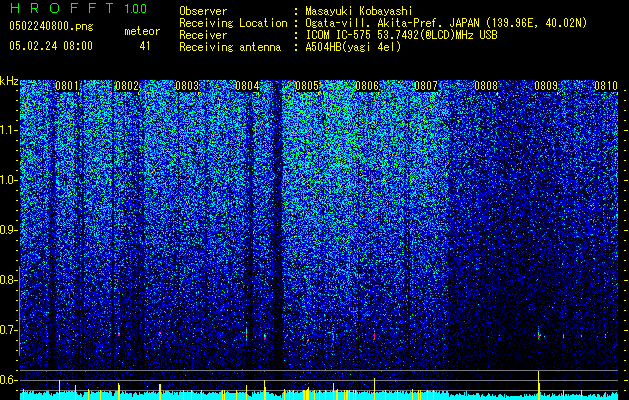Click the A504HB(yagi 4el) antenna text
The image size is (629, 400).
pos(353,47)
